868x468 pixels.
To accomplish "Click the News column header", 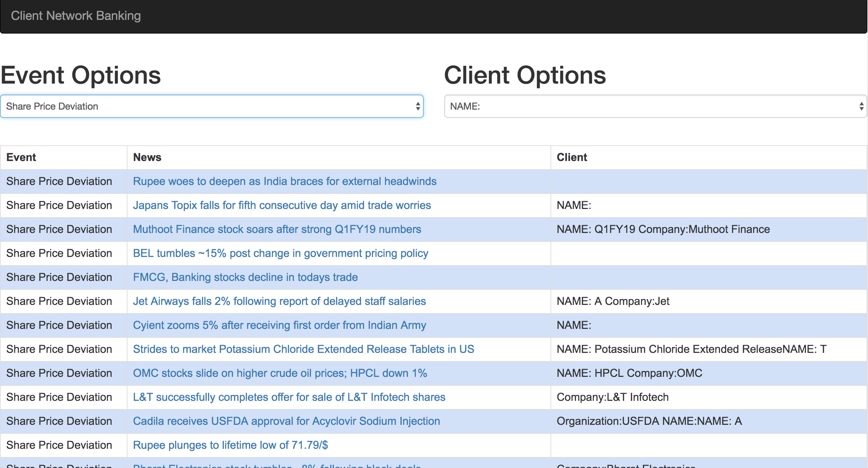I will [147, 157].
